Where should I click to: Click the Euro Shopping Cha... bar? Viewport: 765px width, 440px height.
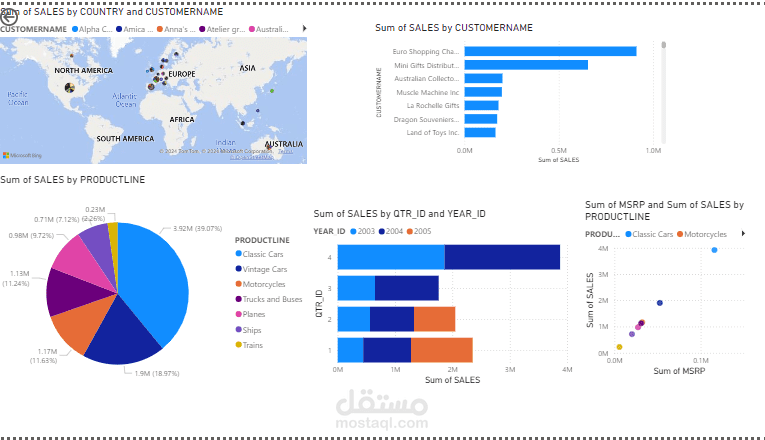(x=550, y=51)
